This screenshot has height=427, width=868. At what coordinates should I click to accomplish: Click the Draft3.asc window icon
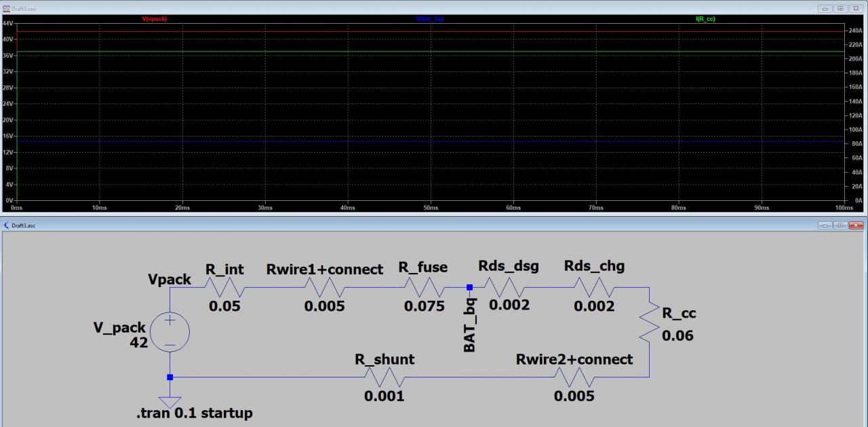pyautogui.click(x=6, y=225)
